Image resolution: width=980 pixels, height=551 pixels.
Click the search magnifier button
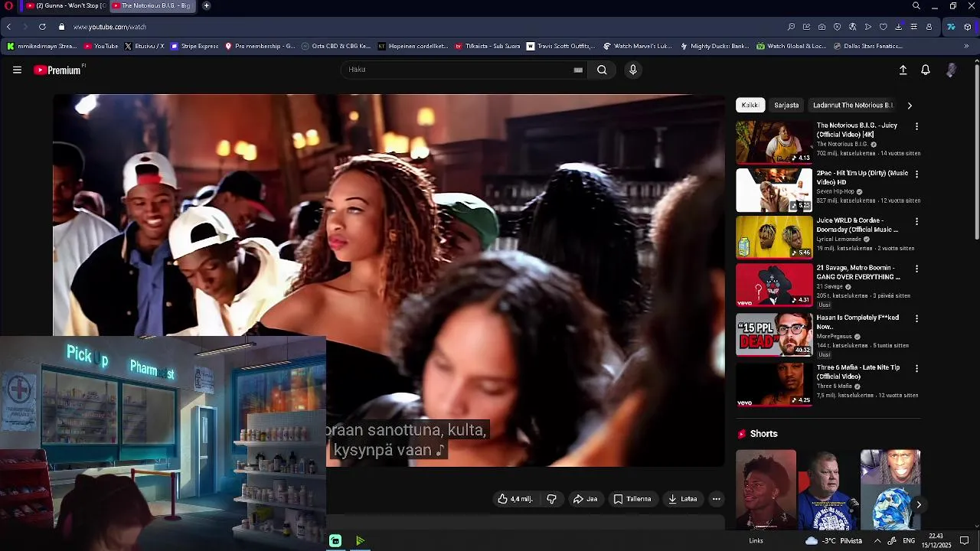tap(602, 70)
